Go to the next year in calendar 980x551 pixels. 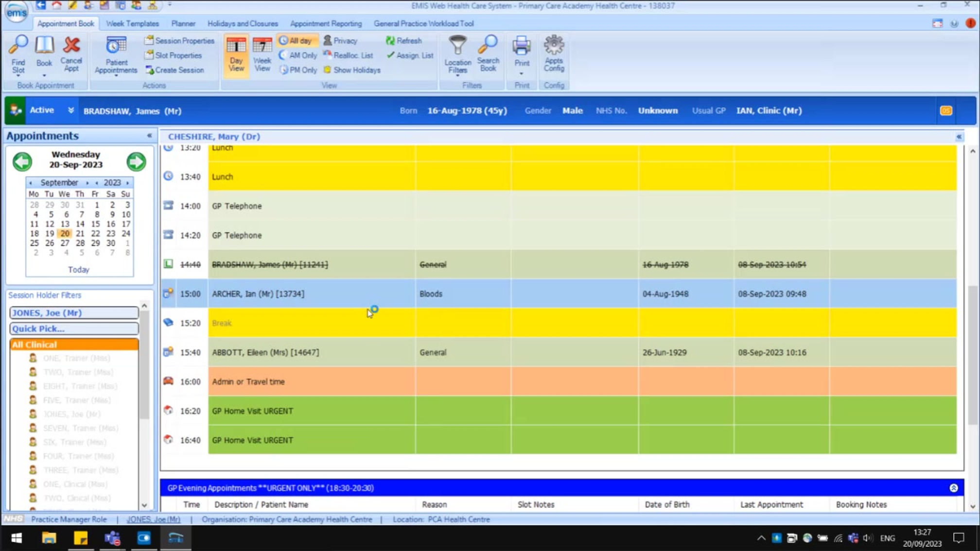(128, 183)
